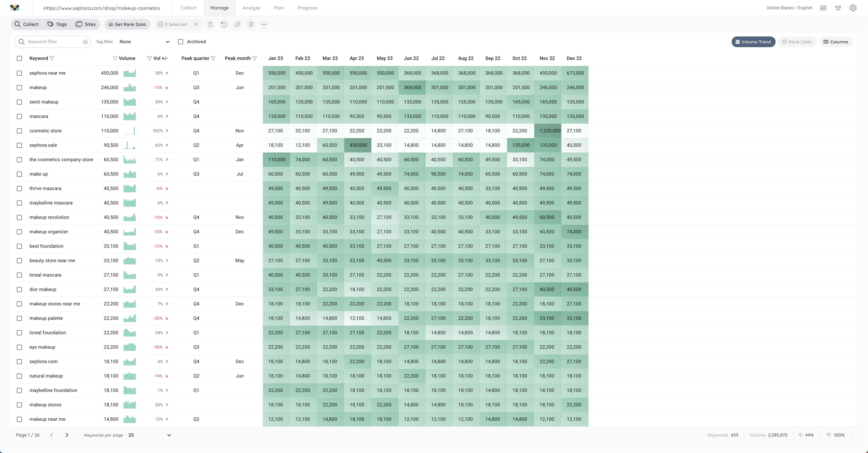This screenshot has height=453, width=868.
Task: Check the dior makeup row checkbox
Action: 19,289
